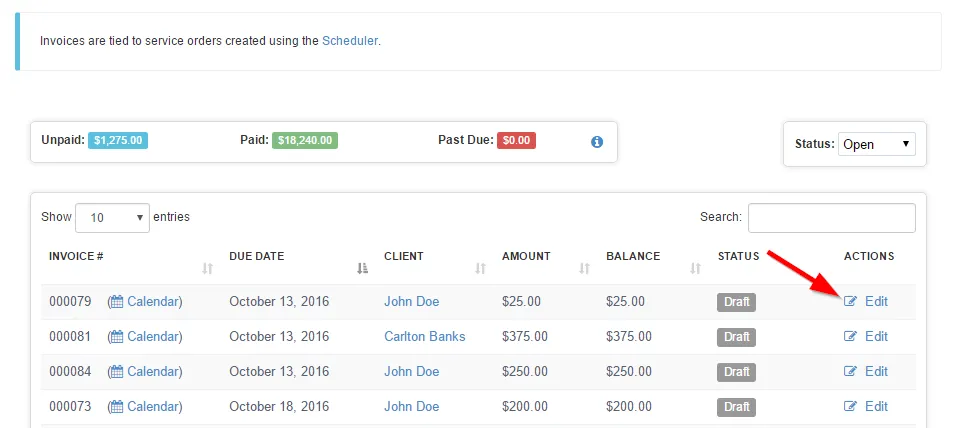Screen dimensions: 954x428
Task: Open the Scheduler link in the notice
Action: click(x=350, y=41)
